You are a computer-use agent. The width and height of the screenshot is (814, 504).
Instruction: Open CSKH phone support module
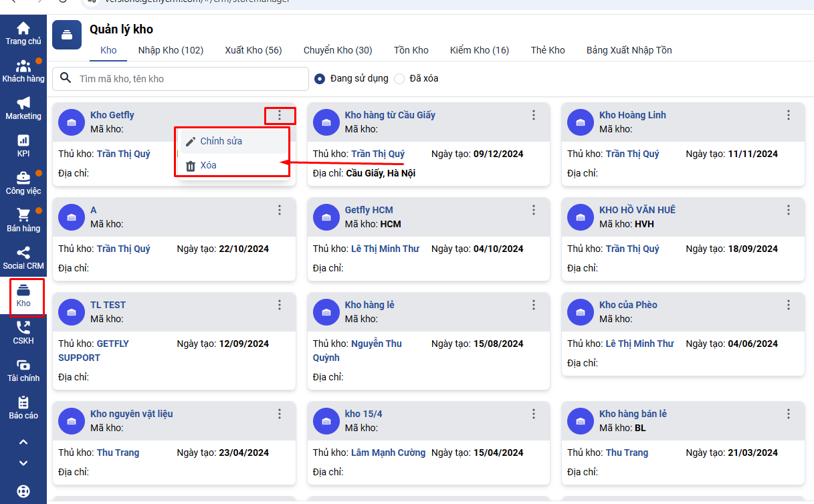pos(23,332)
